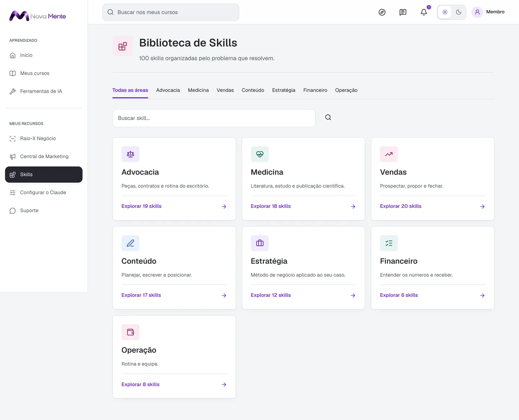The image size is (519, 420).
Task: Click the Explorar 12 skills link
Action: point(271,295)
